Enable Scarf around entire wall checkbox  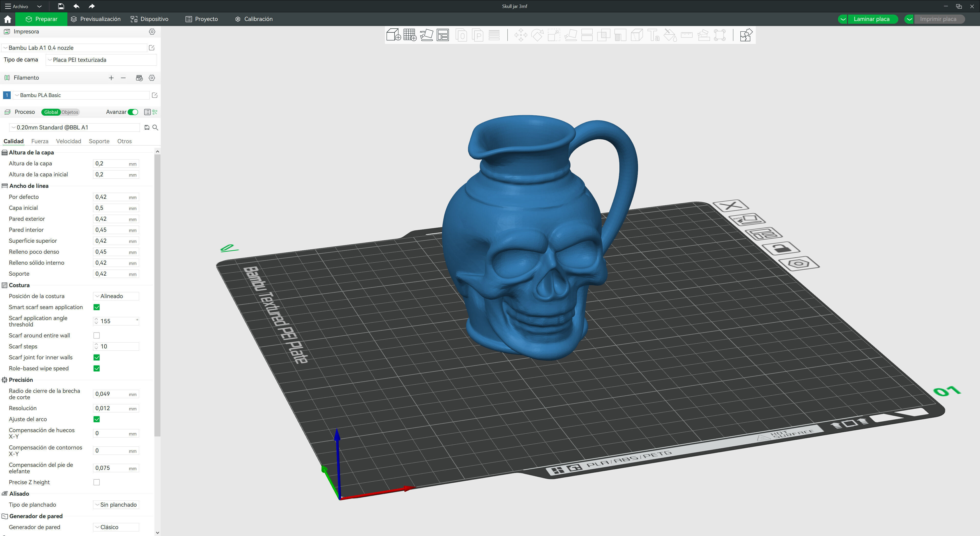coord(97,336)
